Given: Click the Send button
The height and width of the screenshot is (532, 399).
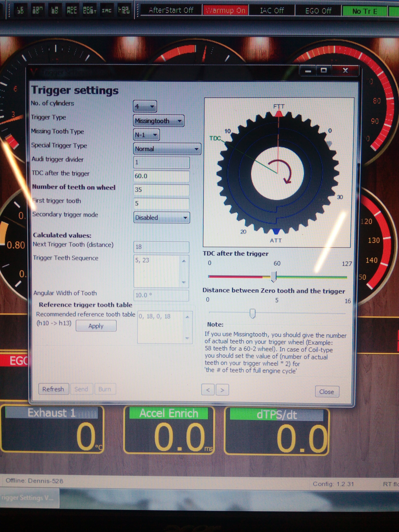Looking at the screenshot, I should tap(81, 389).
